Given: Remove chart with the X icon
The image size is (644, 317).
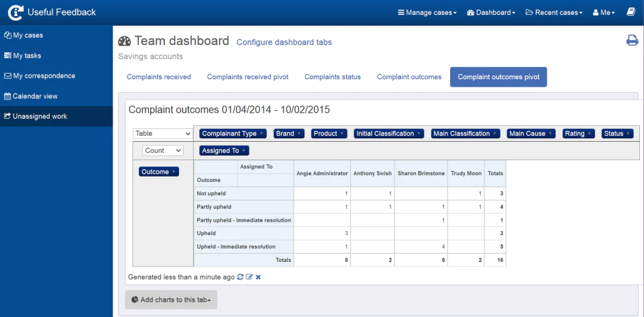Looking at the screenshot, I should click(x=258, y=277).
